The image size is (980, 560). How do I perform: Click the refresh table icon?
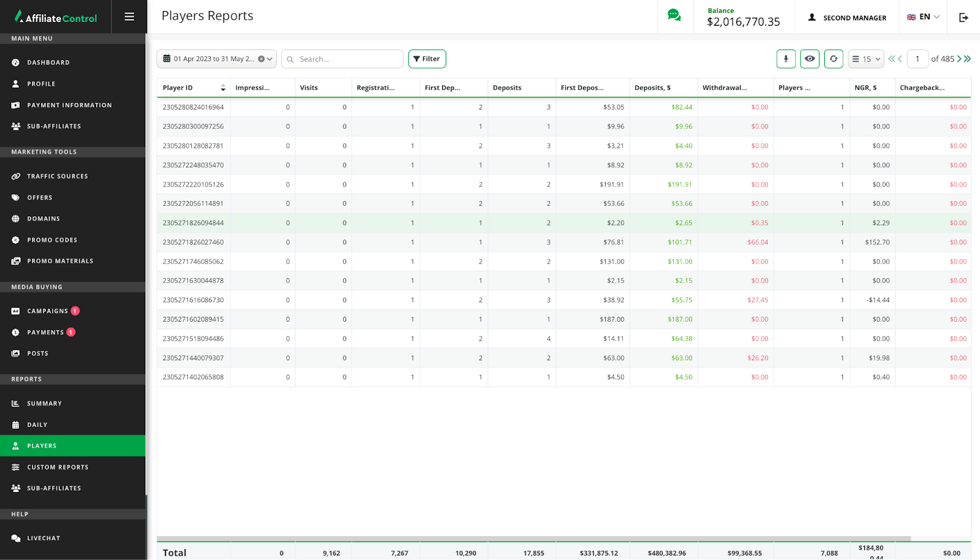pyautogui.click(x=834, y=59)
